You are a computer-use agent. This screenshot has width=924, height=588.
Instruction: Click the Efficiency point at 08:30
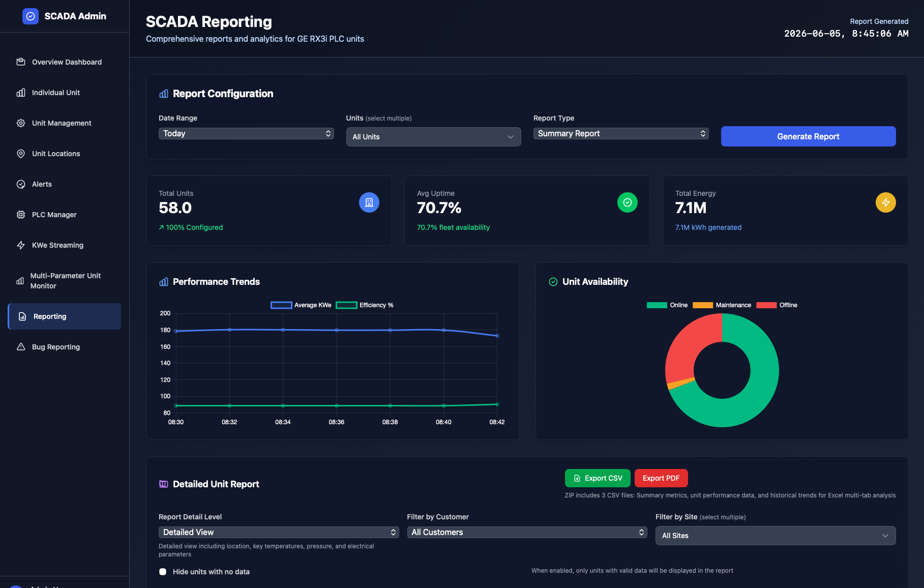176,405
